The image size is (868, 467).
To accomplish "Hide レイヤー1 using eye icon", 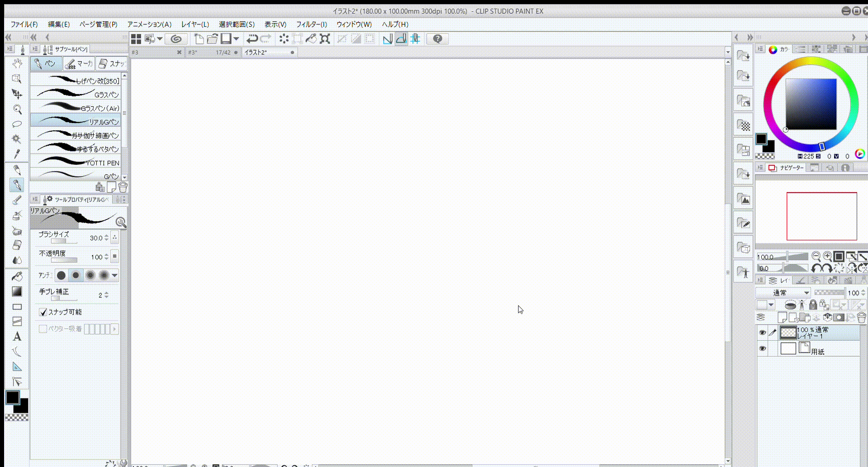I will [762, 333].
